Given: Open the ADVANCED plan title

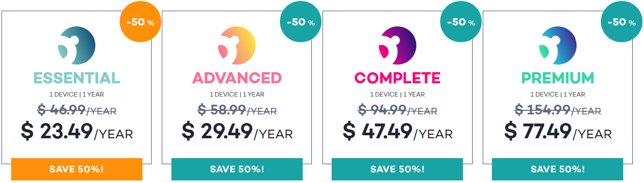Looking at the screenshot, I should (237, 78).
